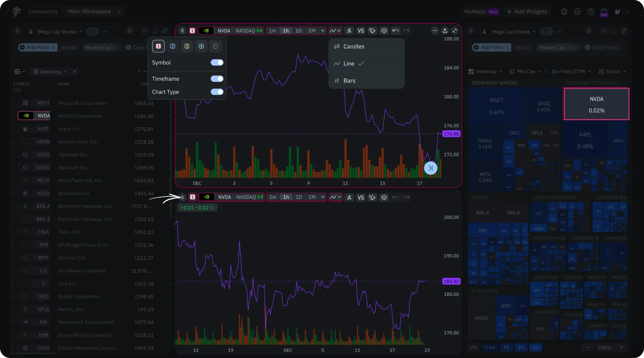Select link group 3 in popup
This screenshot has width=644, height=358.
[x=187, y=46]
